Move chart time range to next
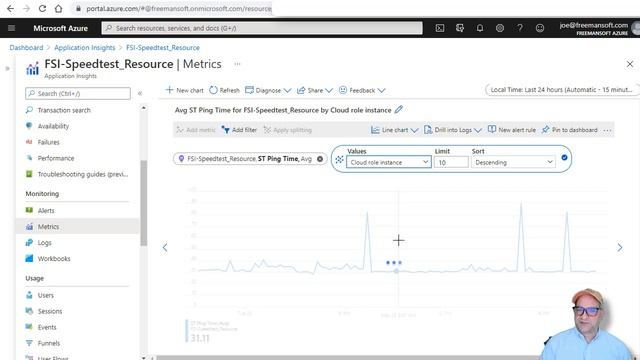Screen dimensions: 640x360 [620, 247]
